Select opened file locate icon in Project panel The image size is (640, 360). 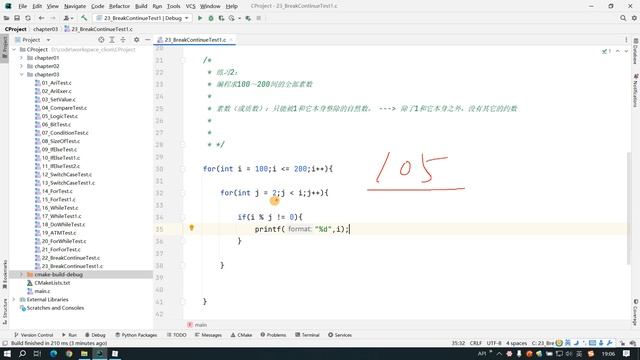101,40
